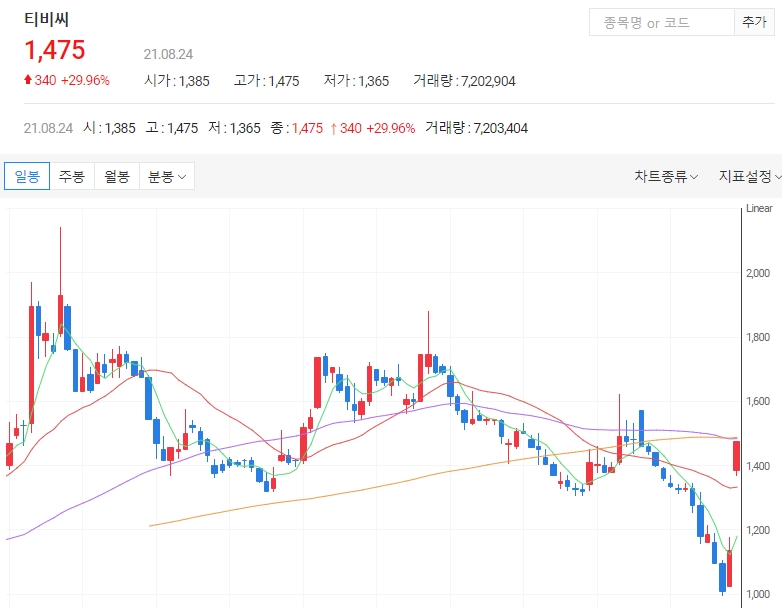The image size is (782, 608).
Task: Click the 1,600 price axis label
Action: (x=758, y=402)
